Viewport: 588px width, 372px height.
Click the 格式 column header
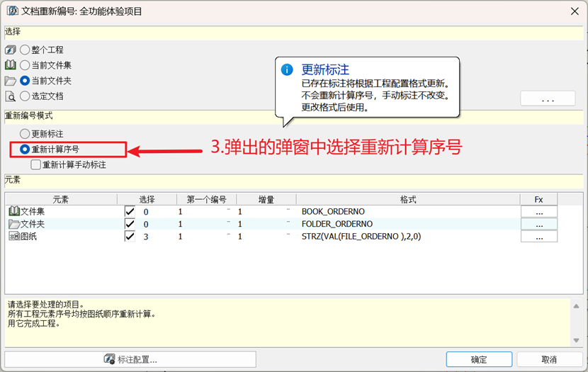tap(408, 199)
